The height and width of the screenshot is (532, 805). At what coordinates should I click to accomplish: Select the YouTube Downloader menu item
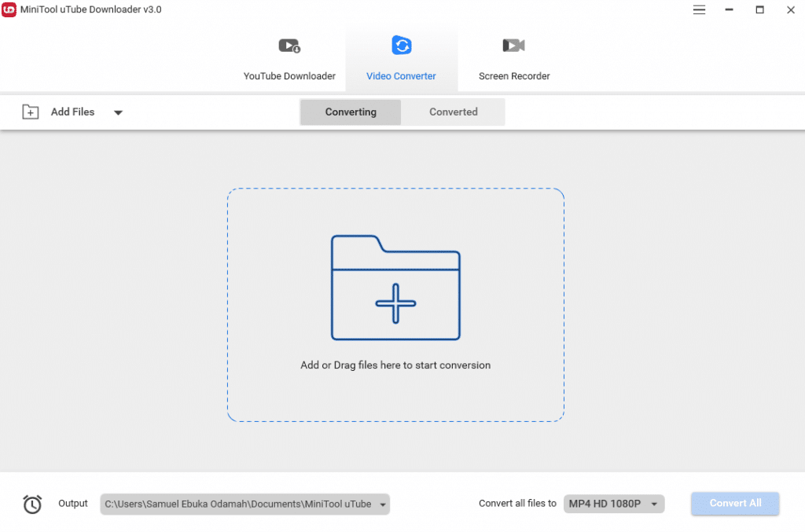[289, 76]
